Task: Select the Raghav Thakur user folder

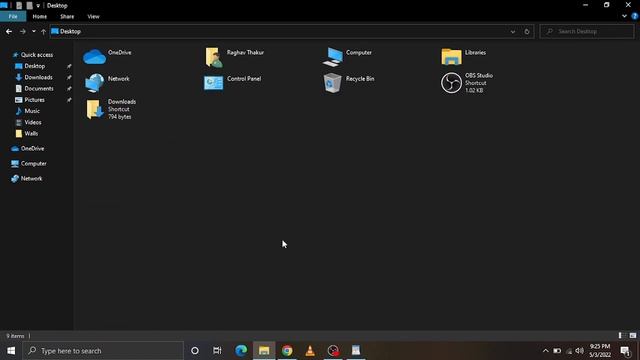Action: (214, 57)
